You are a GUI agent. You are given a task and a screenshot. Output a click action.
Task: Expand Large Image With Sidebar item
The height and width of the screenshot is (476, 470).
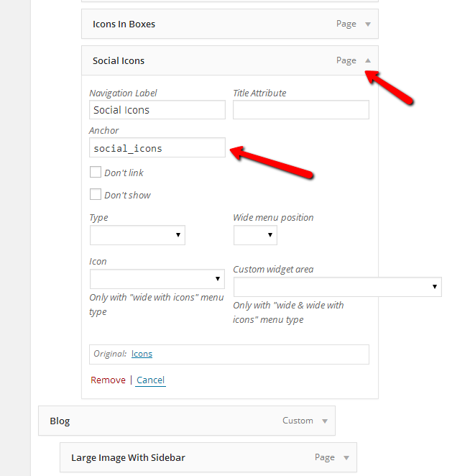[x=346, y=457]
